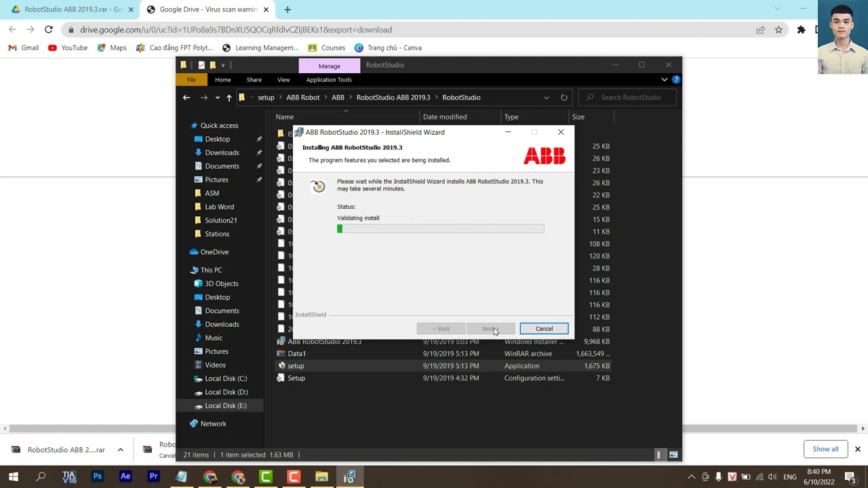Open Windows taskbar search
The height and width of the screenshot is (488, 868).
41,476
